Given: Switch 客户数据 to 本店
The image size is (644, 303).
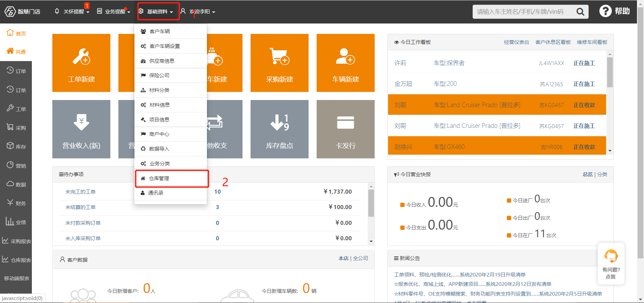Looking at the screenshot, I should tap(343, 258).
